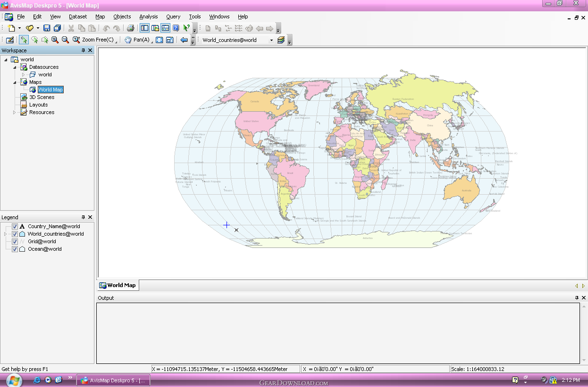Click the taskbar clock showing 2:12 PM
The width and height of the screenshot is (588, 387).
[571, 380]
